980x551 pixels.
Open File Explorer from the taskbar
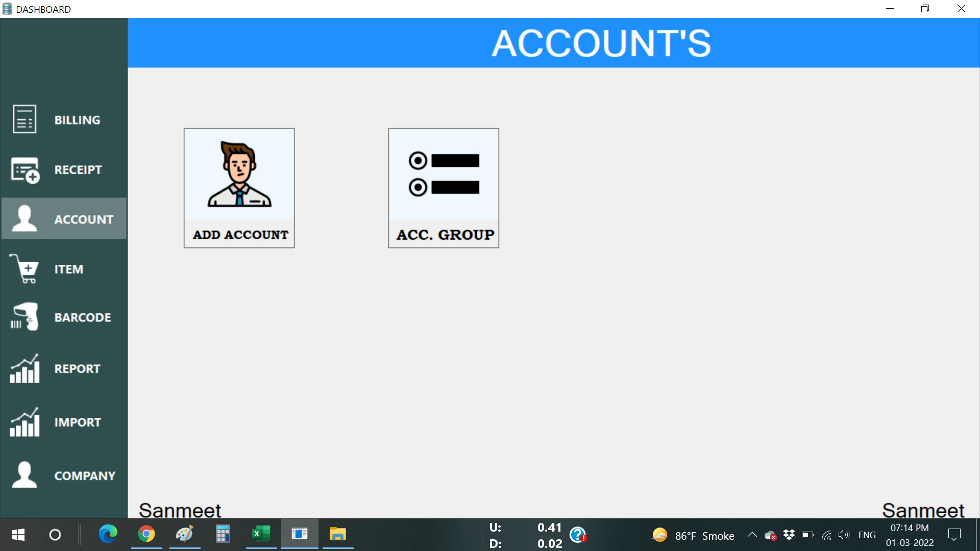pos(337,534)
